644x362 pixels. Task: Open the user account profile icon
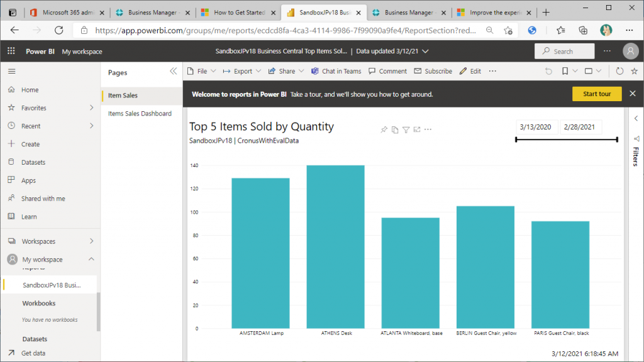pos(630,52)
